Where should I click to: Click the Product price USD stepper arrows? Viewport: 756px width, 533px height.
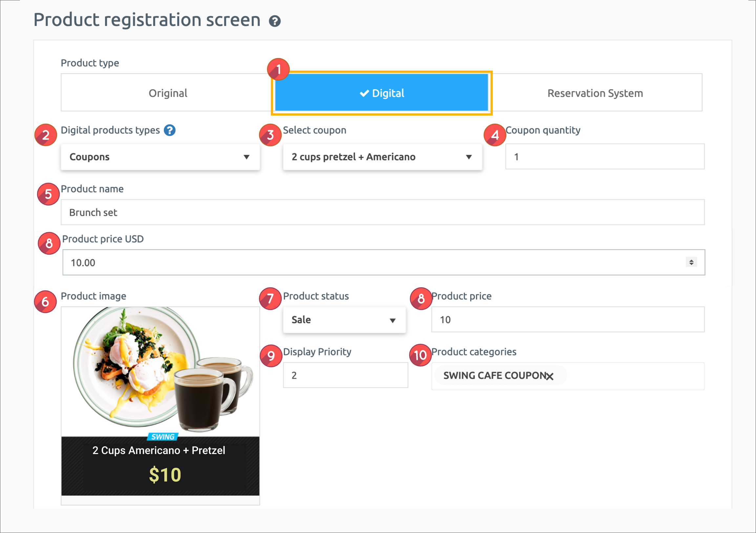[x=691, y=262]
